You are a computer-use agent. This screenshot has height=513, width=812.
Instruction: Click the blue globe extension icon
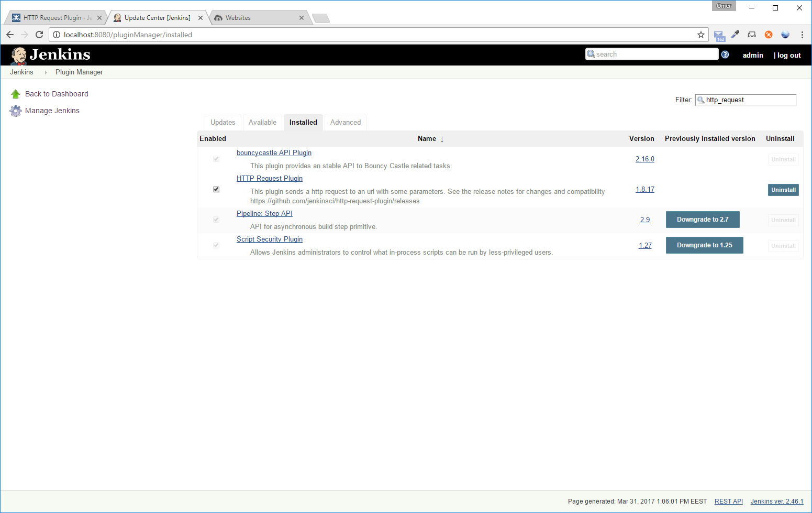pos(785,35)
